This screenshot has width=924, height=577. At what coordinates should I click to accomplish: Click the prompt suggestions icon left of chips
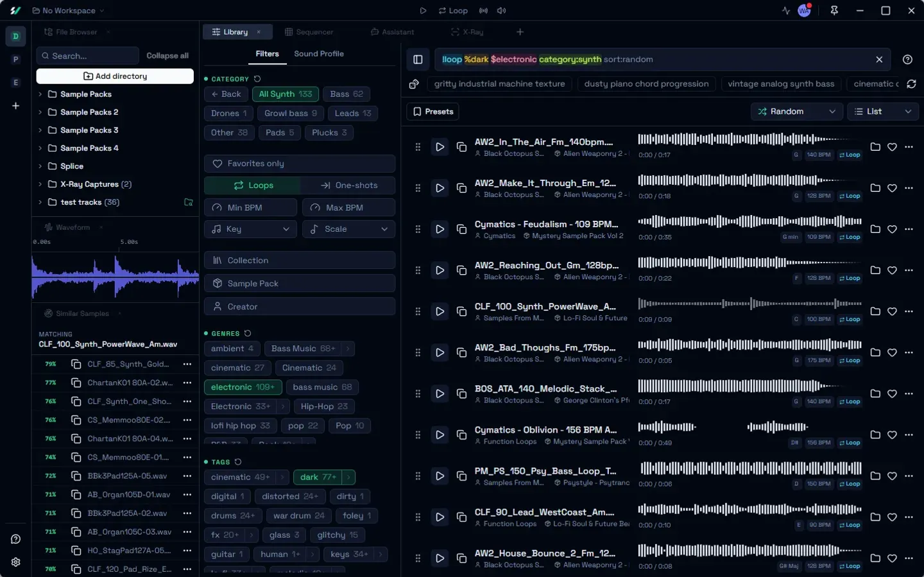[414, 84]
